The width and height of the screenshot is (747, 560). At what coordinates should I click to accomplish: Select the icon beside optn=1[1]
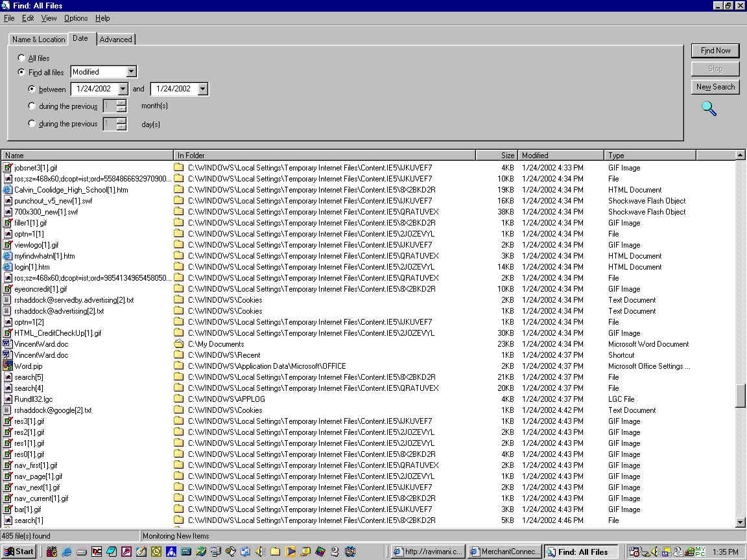coord(8,234)
